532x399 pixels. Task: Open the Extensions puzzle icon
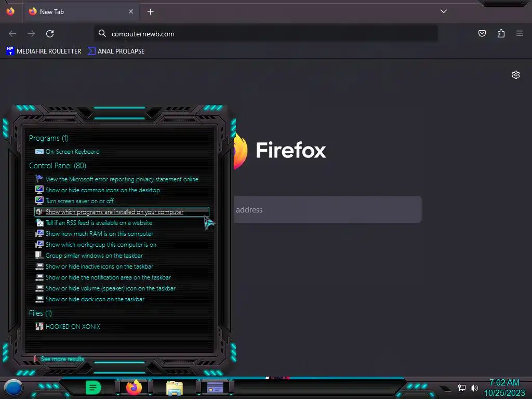pyautogui.click(x=501, y=33)
